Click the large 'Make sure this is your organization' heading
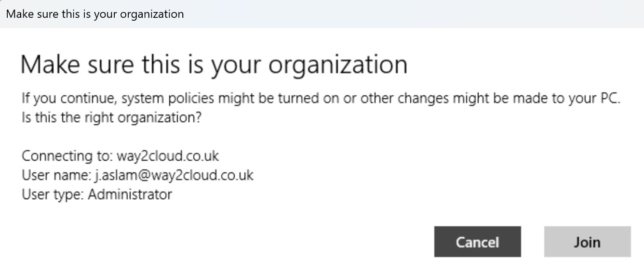The width and height of the screenshot is (644, 271). (x=214, y=65)
